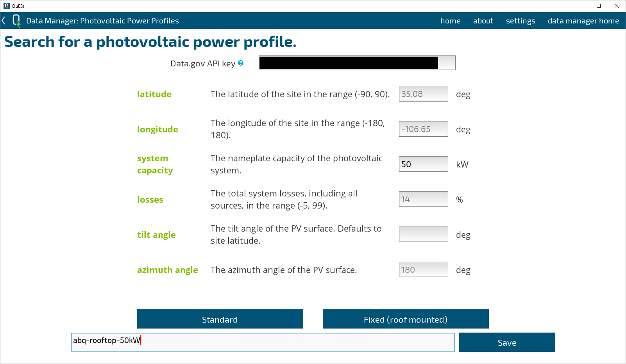Open the settings menu item
Image resolution: width=626 pixels, height=364 pixels.
point(520,21)
